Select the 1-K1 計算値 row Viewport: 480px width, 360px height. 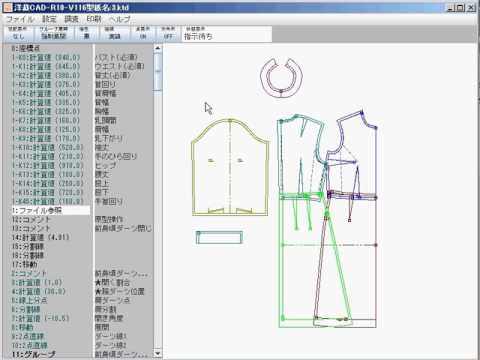(x=46, y=67)
